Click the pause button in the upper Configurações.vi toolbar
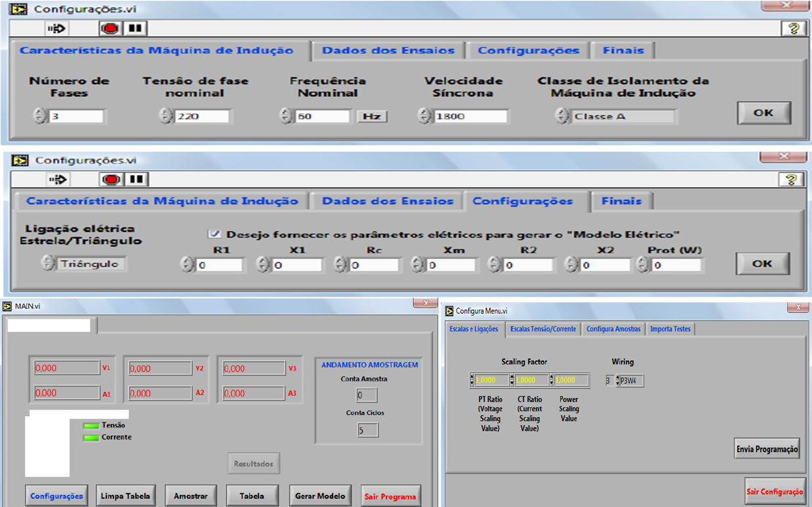The image size is (812, 507). (136, 28)
